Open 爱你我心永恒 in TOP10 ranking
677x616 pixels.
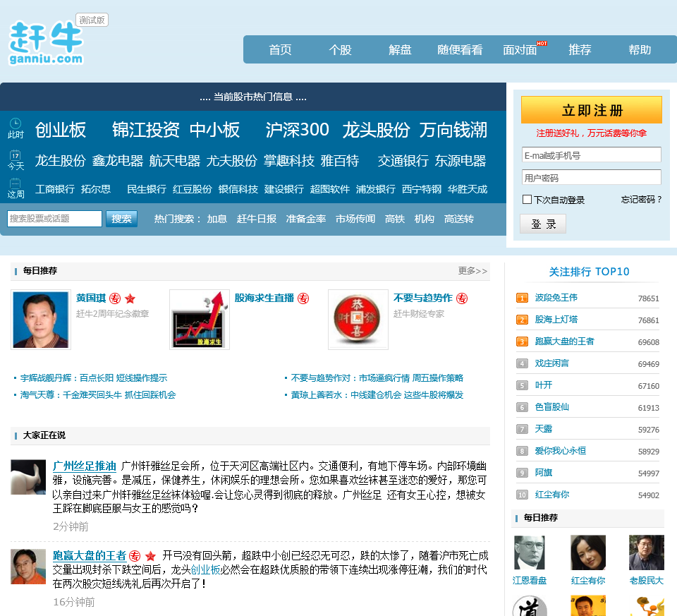[x=561, y=451]
